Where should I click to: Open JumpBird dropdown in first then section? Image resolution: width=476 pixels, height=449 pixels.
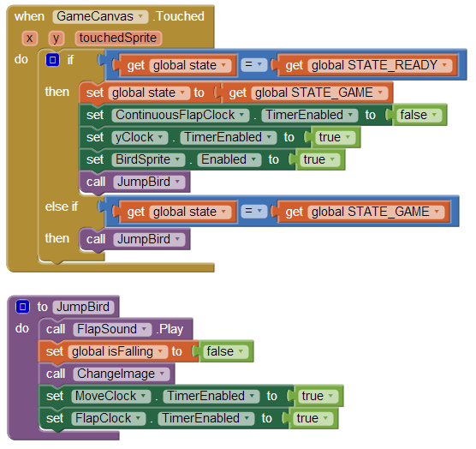149,182
